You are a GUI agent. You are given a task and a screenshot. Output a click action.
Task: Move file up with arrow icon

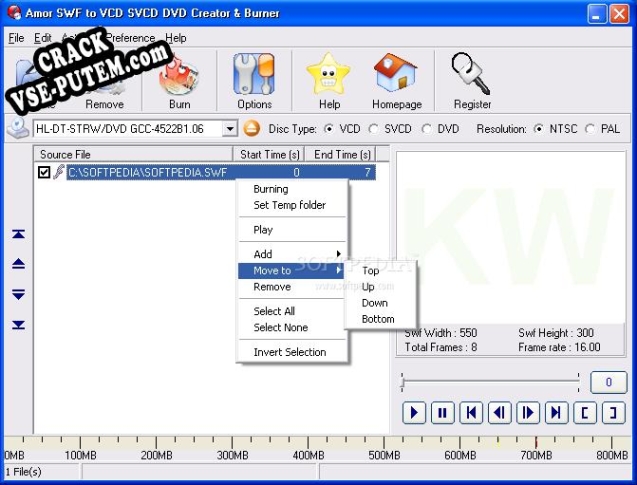19,264
